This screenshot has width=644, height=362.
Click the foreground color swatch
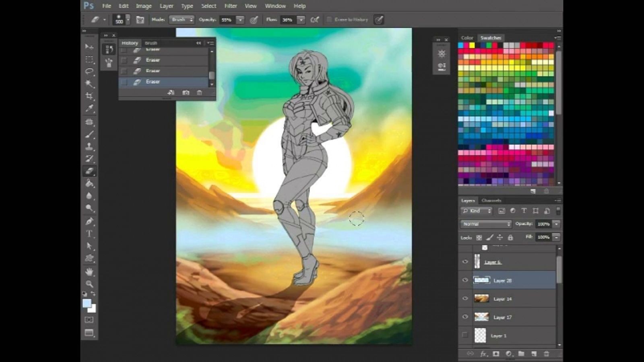[87, 304]
